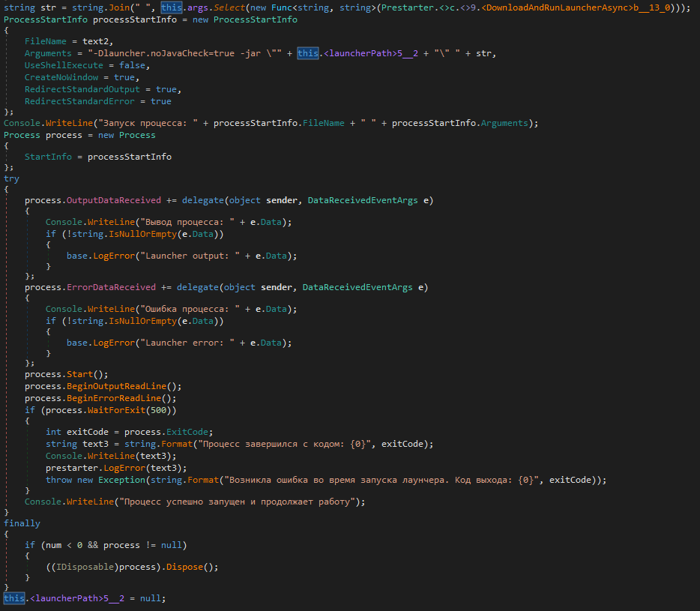Click LogError on the "Launcher output: " line
This screenshot has width=700, height=611.
(114, 256)
